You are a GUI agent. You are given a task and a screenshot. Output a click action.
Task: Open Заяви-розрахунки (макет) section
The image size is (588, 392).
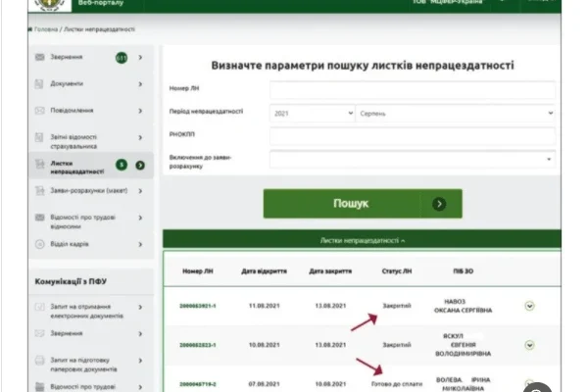(x=91, y=191)
